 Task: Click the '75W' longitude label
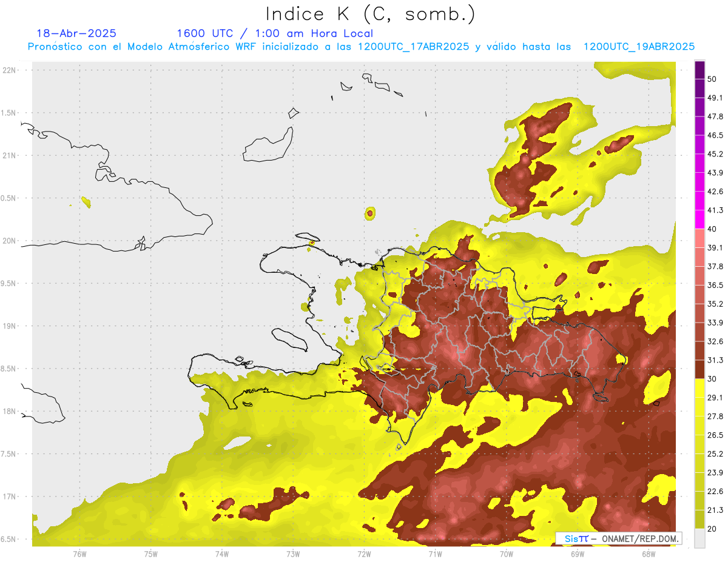[x=150, y=554]
